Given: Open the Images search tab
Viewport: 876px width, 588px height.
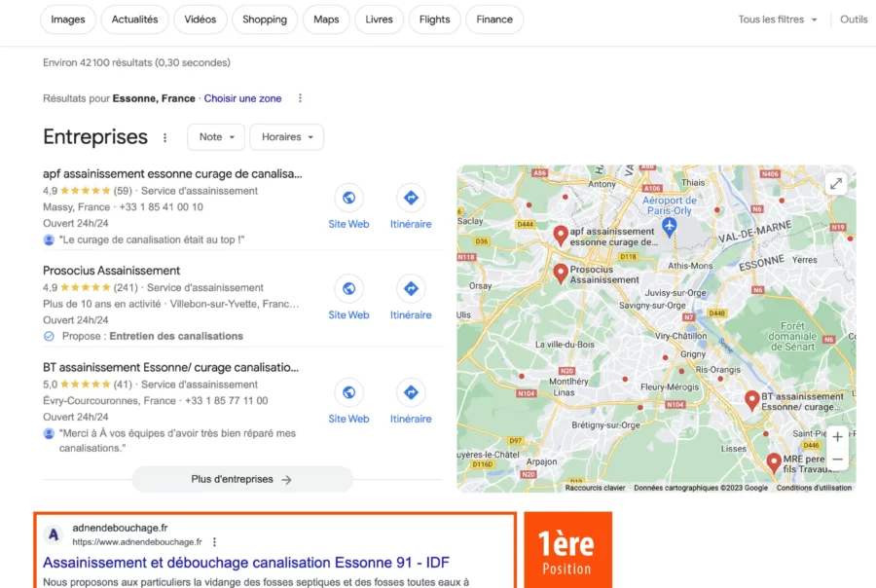Looking at the screenshot, I should 67,19.
